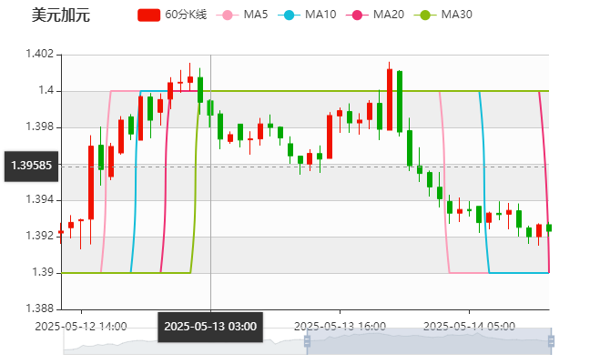Hide the MA5 series via its label

pyautogui.click(x=256, y=15)
